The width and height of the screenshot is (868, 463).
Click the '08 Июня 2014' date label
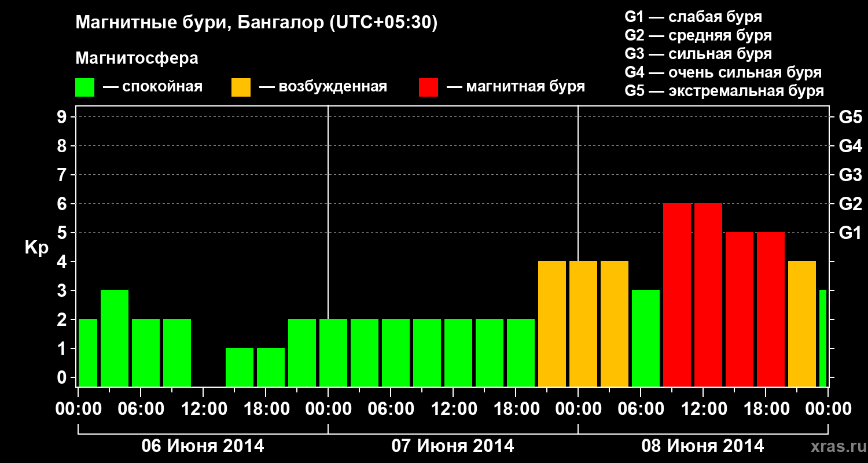click(x=703, y=446)
